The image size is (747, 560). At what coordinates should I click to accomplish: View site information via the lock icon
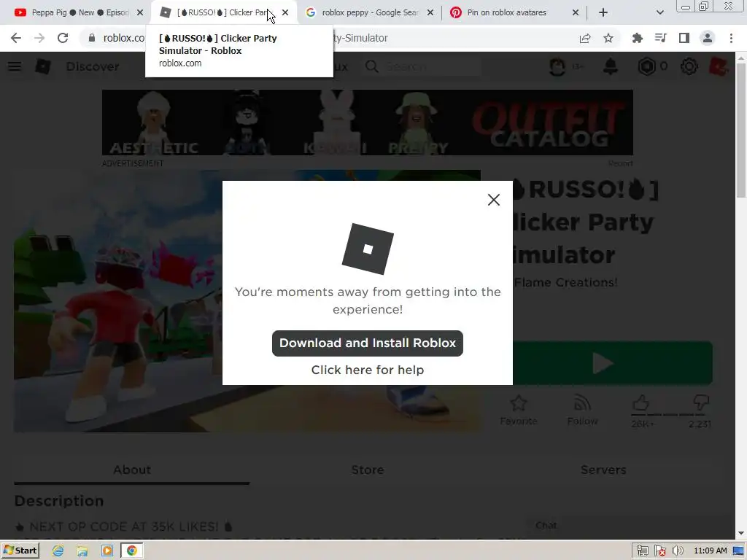pyautogui.click(x=92, y=38)
